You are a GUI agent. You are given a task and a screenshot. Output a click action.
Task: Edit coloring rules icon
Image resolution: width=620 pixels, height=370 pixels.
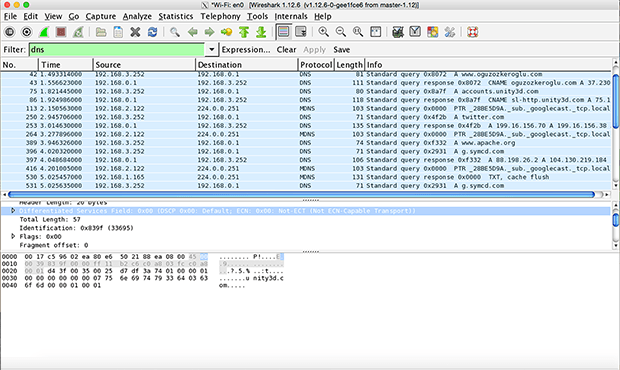point(433,32)
